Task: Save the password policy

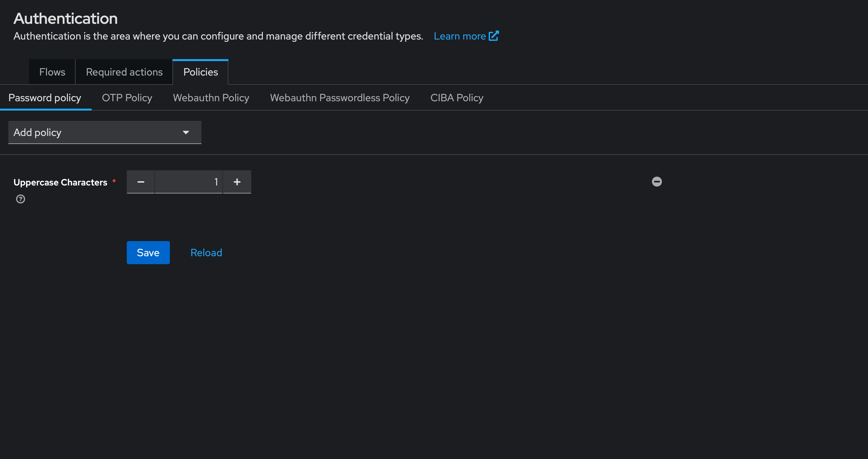Action: pos(148,253)
